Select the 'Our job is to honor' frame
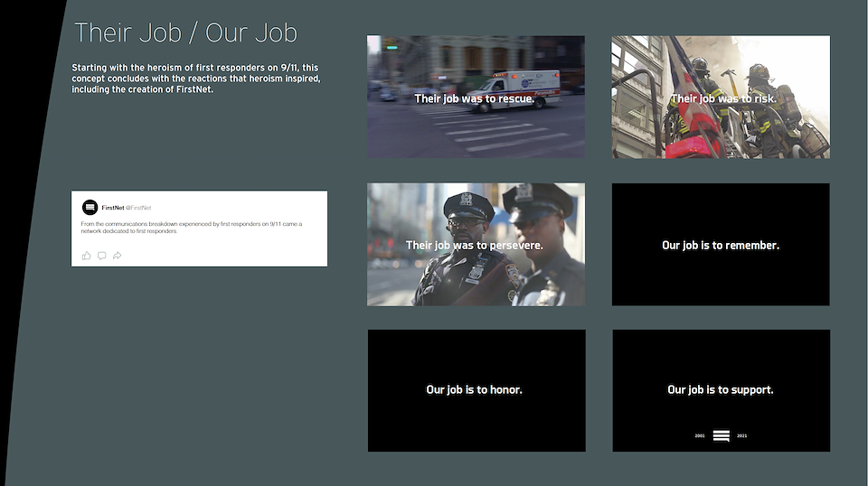Screen dimensions: 868x486 (x=476, y=390)
